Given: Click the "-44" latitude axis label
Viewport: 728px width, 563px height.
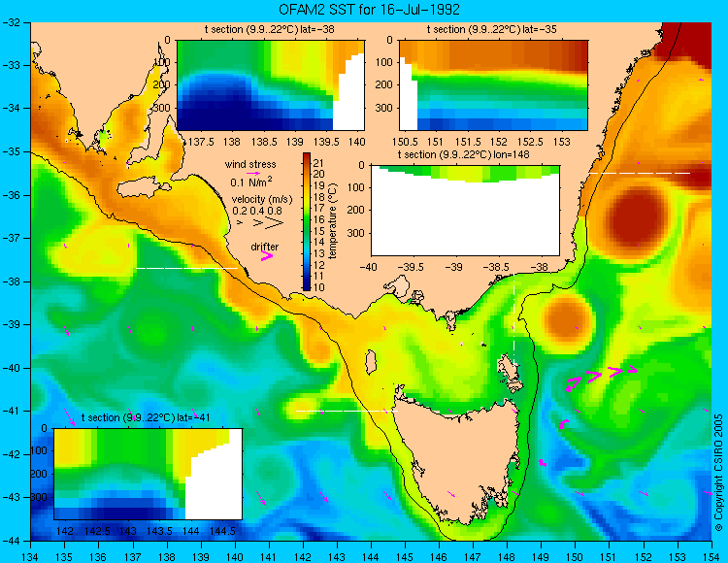Looking at the screenshot, I should pos(11,541).
